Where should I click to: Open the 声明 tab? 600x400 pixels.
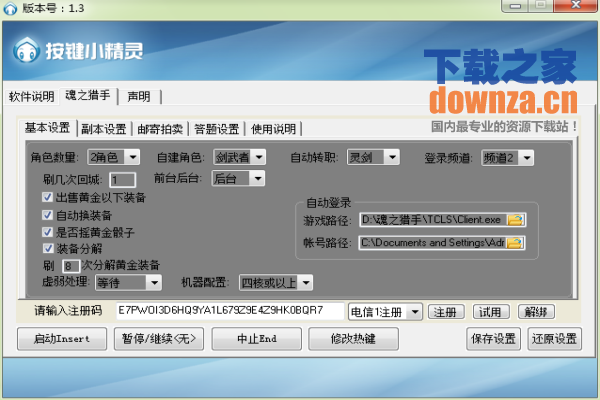(x=139, y=96)
